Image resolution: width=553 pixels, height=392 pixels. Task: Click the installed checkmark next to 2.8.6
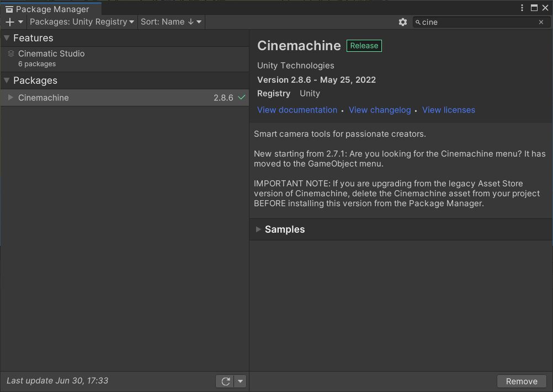pos(242,97)
